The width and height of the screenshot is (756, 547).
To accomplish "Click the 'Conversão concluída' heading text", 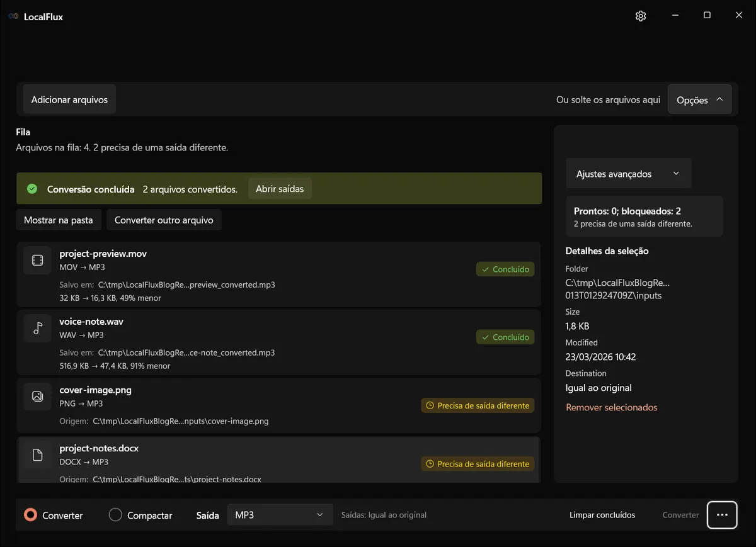I will 91,189.
